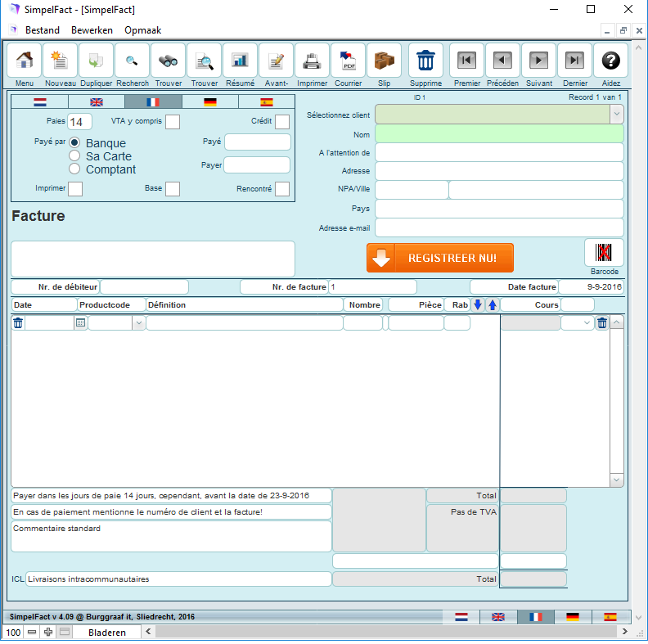The width and height of the screenshot is (648, 644).
Task: Create a new invoice with Nouveau
Action: tap(60, 61)
